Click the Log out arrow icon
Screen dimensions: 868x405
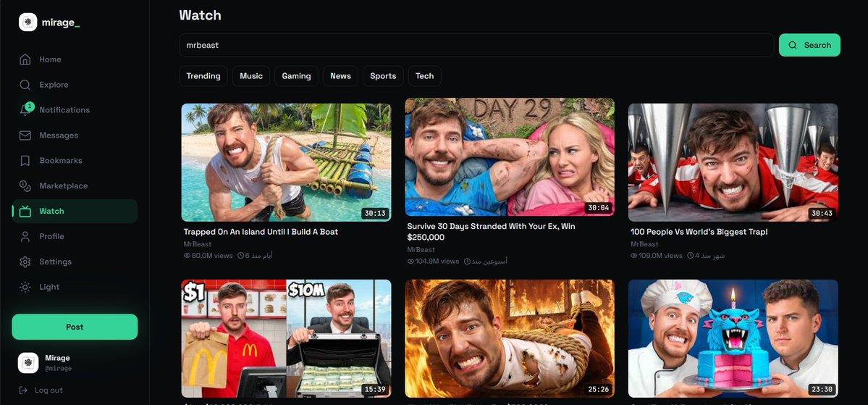[x=23, y=390]
